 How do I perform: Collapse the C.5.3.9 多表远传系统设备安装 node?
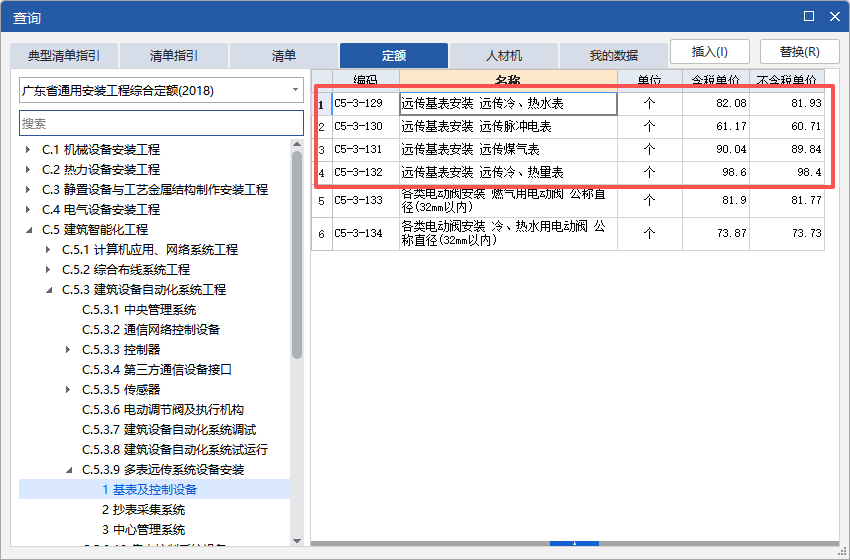point(69,470)
